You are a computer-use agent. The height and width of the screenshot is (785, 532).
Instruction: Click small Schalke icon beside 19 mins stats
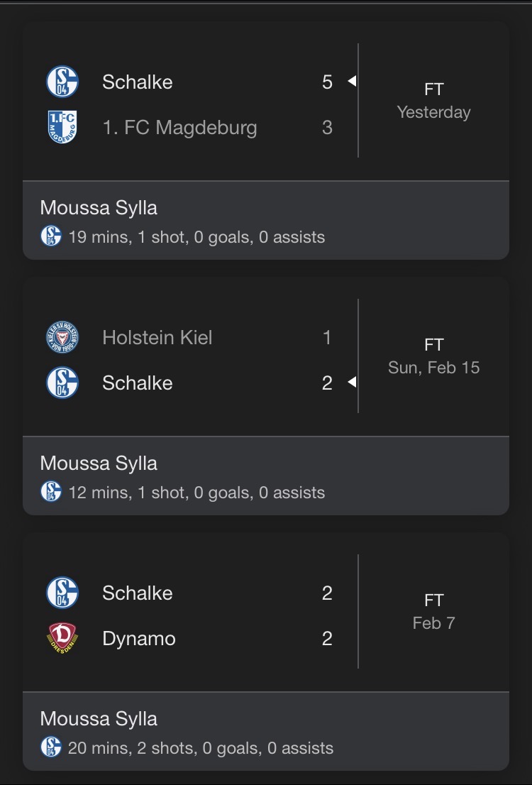[51, 236]
